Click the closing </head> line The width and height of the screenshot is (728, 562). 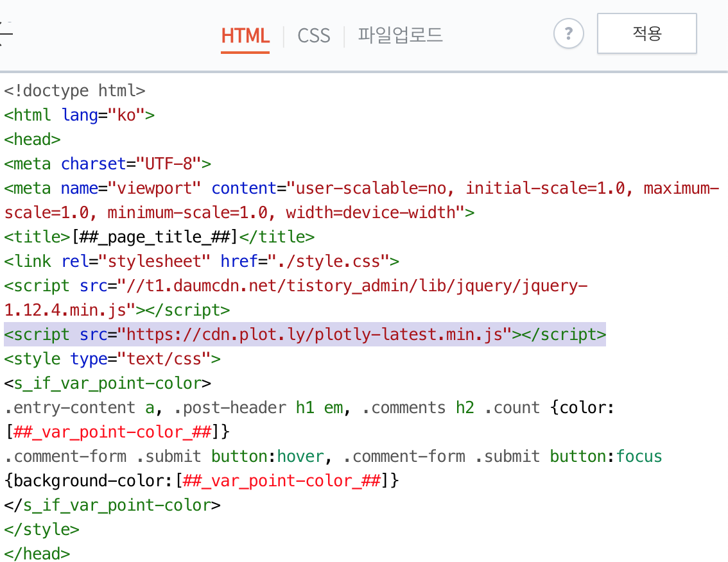(x=37, y=553)
